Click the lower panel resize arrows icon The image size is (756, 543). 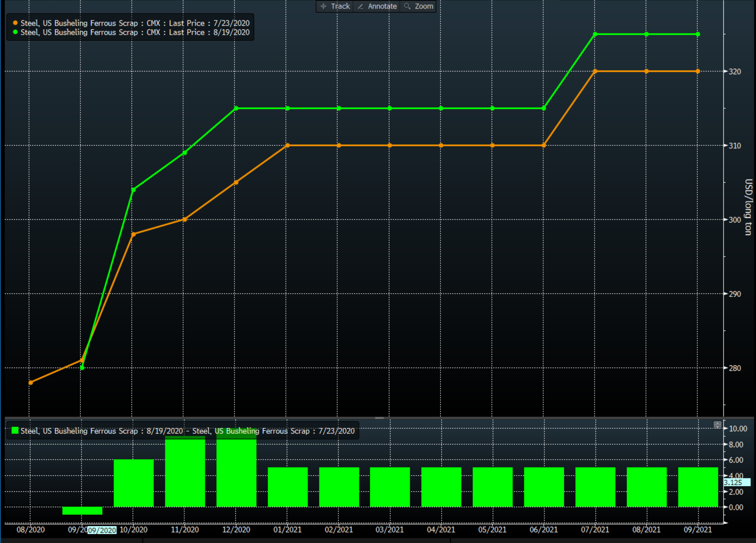[717, 425]
